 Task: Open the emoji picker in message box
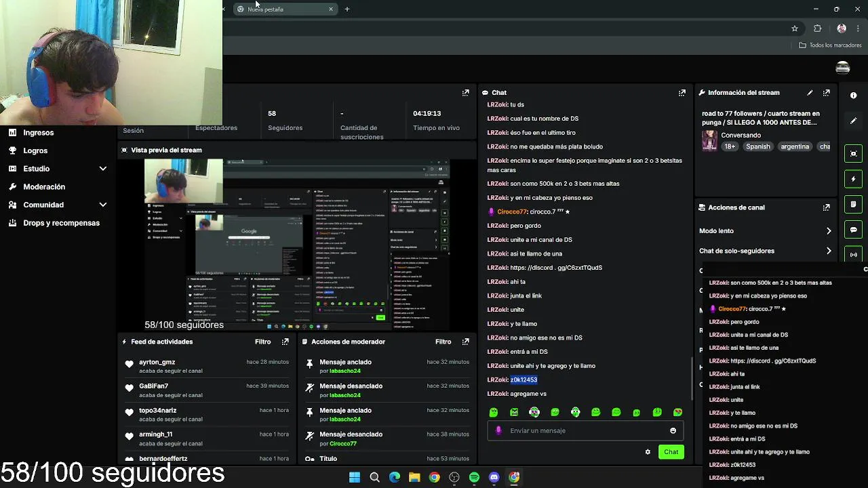(673, 430)
